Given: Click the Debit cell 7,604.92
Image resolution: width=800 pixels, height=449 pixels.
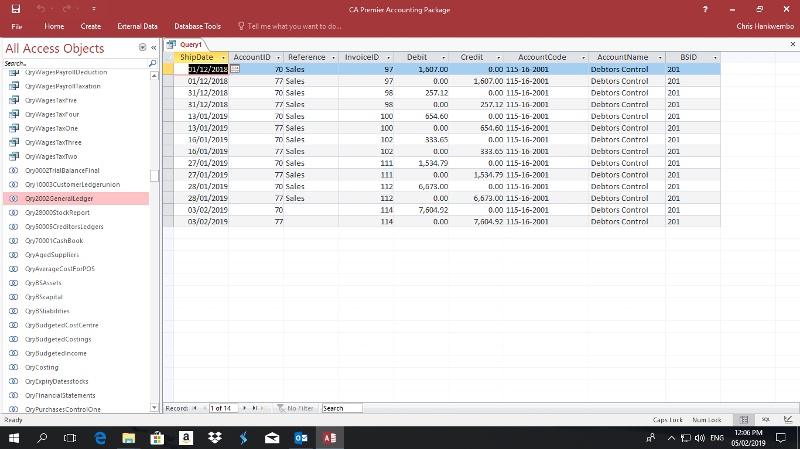Looking at the screenshot, I should tap(421, 210).
